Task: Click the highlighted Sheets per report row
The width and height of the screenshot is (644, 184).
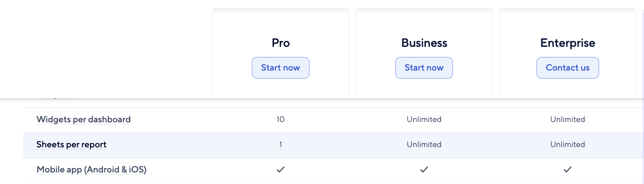Action: [334, 145]
